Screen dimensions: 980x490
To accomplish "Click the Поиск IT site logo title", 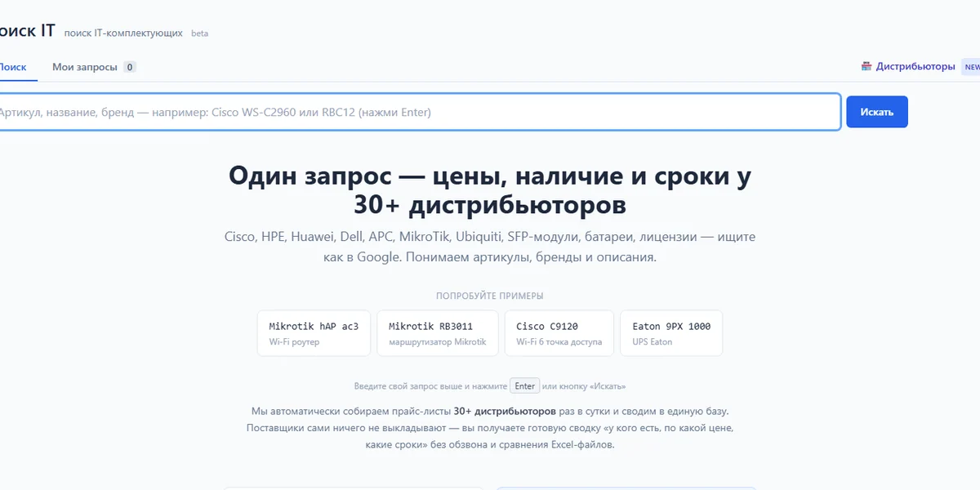I will point(28,31).
